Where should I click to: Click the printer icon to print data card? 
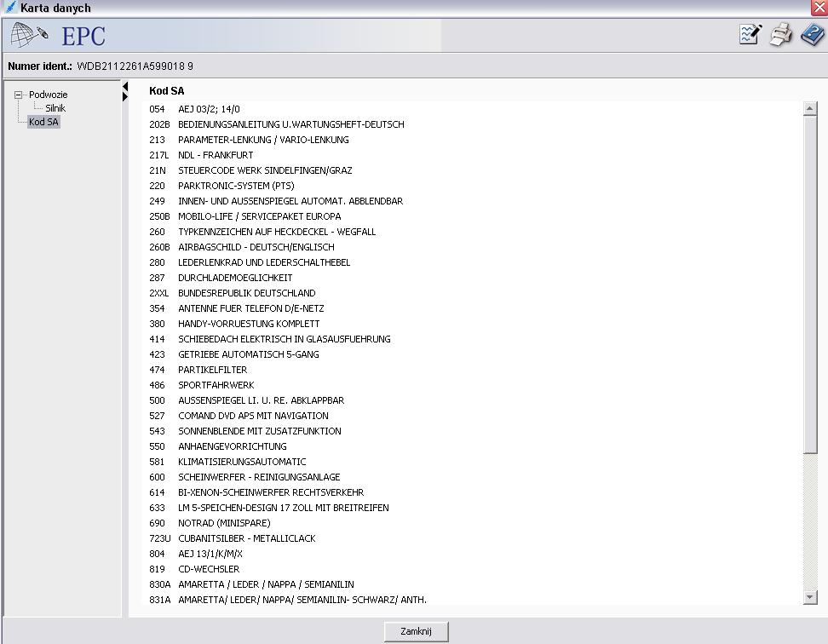click(x=780, y=35)
